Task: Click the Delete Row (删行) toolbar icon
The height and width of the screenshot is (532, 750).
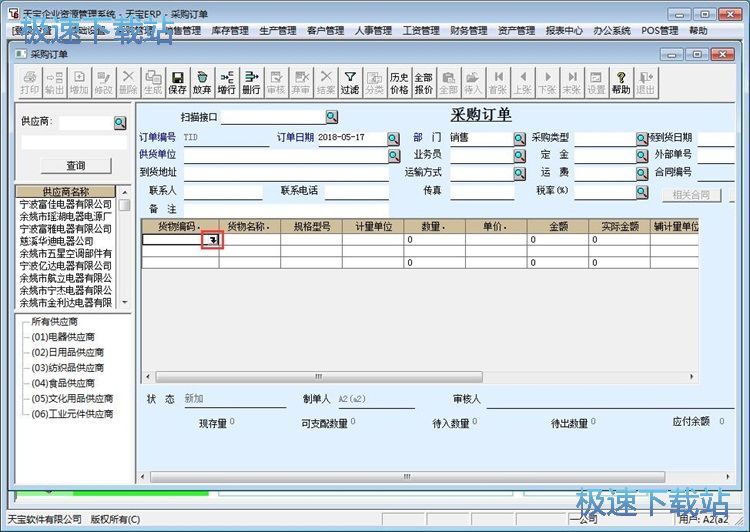Action: point(251,82)
